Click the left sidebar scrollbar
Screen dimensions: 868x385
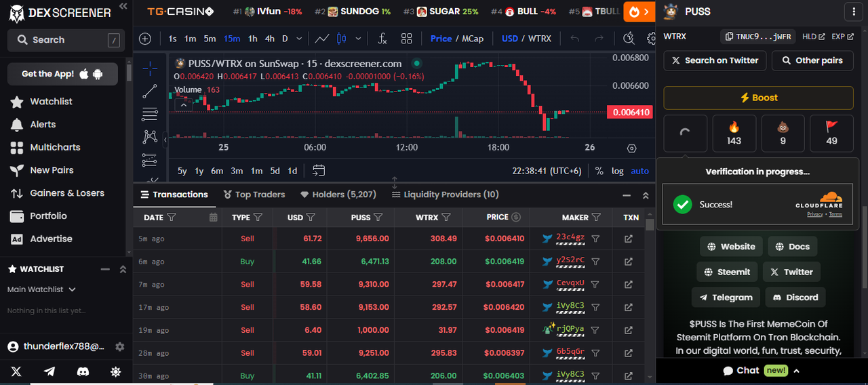click(129, 73)
